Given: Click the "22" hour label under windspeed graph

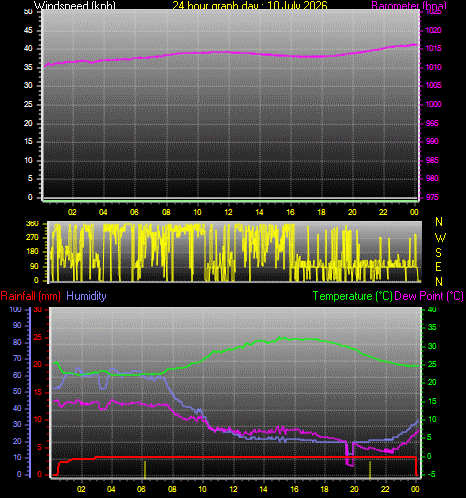Looking at the screenshot, I should 383,212.
